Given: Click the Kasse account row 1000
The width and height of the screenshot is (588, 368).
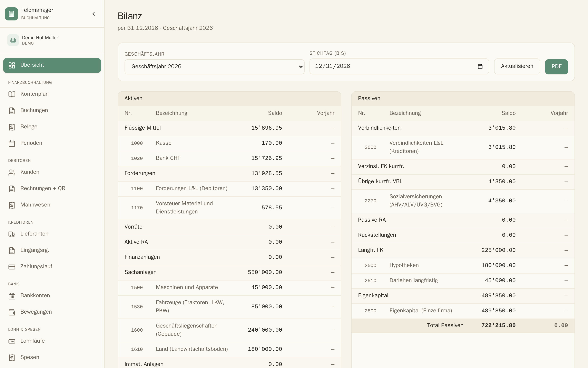Looking at the screenshot, I should pyautogui.click(x=229, y=143).
